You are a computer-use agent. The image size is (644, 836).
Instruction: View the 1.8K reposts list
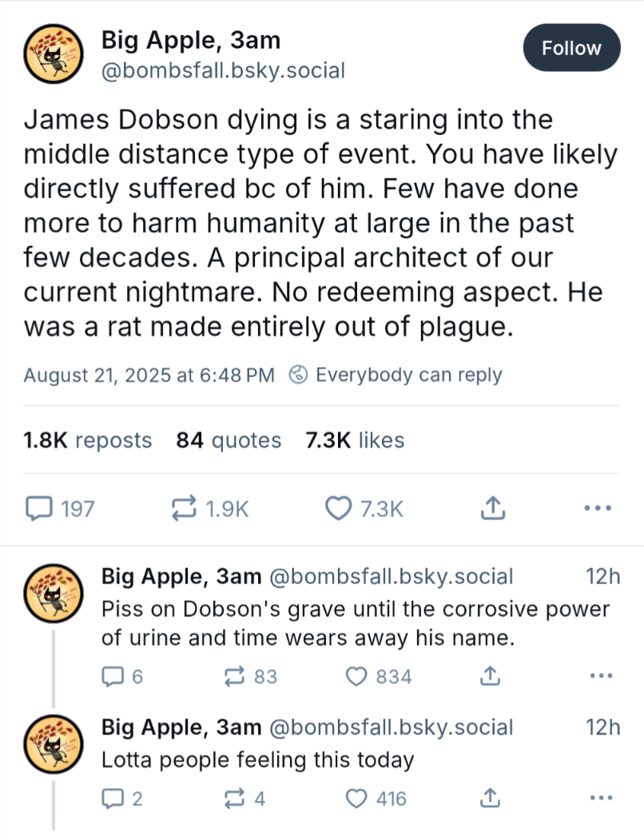tap(88, 440)
